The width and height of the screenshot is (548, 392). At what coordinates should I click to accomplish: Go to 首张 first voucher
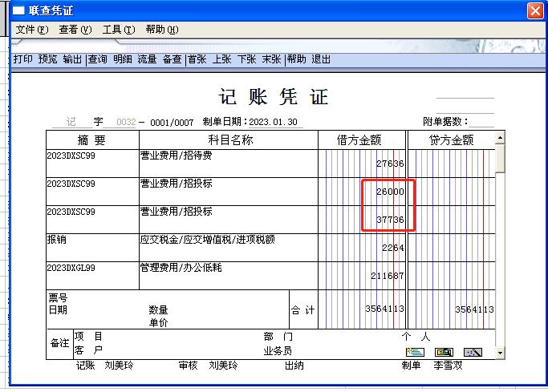click(197, 59)
